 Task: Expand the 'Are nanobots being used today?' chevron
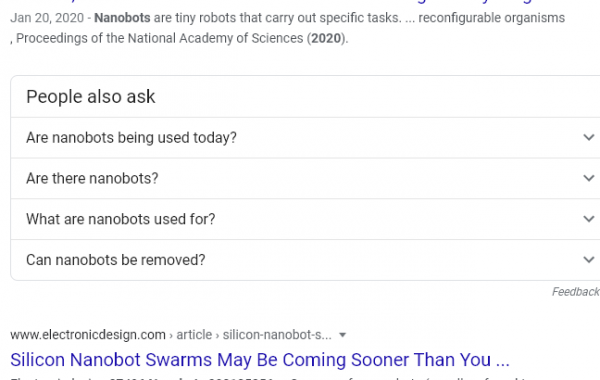[x=589, y=137]
